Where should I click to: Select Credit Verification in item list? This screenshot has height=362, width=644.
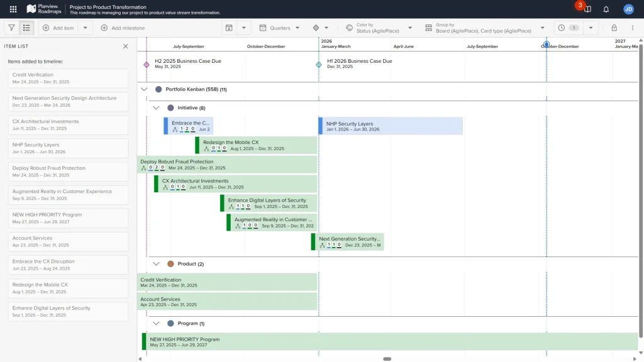68,78
